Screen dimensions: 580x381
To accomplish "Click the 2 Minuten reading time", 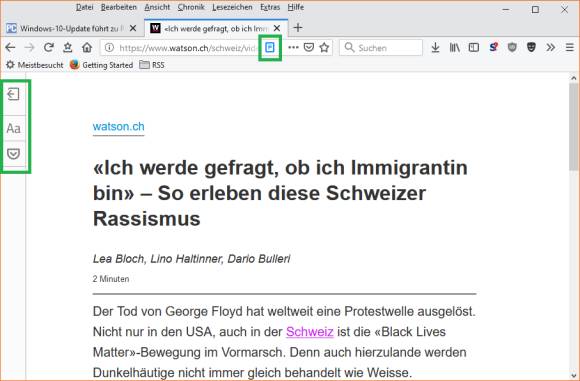I will click(111, 279).
